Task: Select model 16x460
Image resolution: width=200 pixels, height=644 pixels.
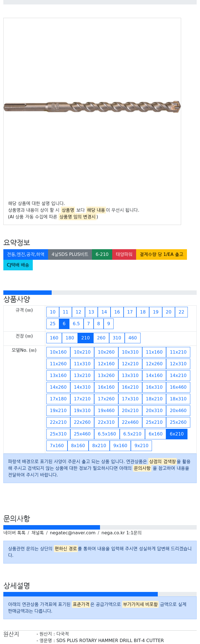Action: (x=178, y=387)
